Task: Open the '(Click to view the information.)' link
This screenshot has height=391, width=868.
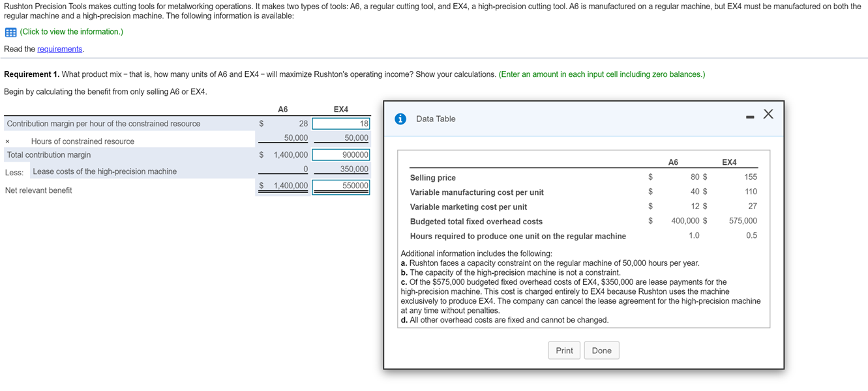Action: pyautogui.click(x=71, y=32)
